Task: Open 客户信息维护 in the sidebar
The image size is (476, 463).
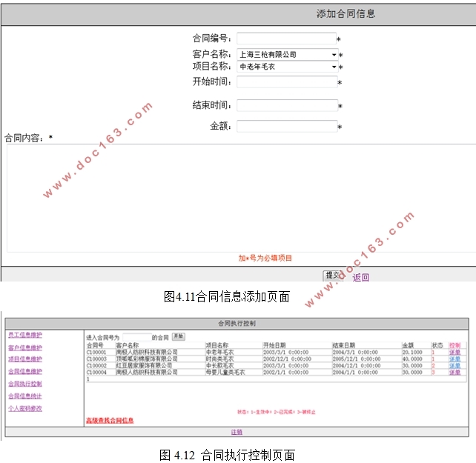Action: click(25, 347)
